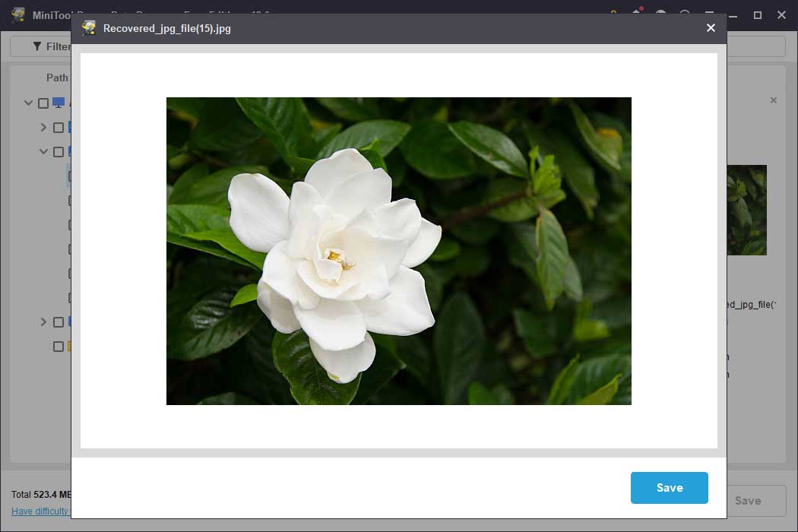Check the top-level computer node checkbox

click(x=43, y=103)
